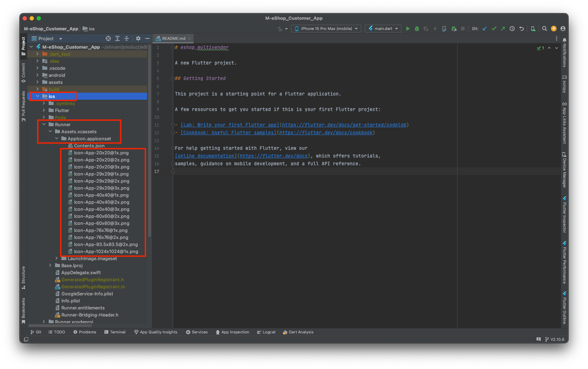This screenshot has width=588, height=369.
Task: Update project with blue Git arrow
Action: [485, 29]
